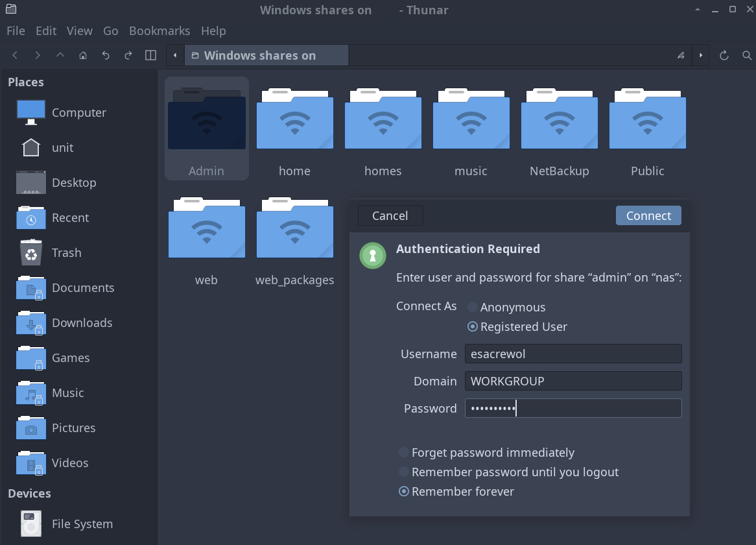Select Forget password immediately
The image size is (756, 545).
486,452
